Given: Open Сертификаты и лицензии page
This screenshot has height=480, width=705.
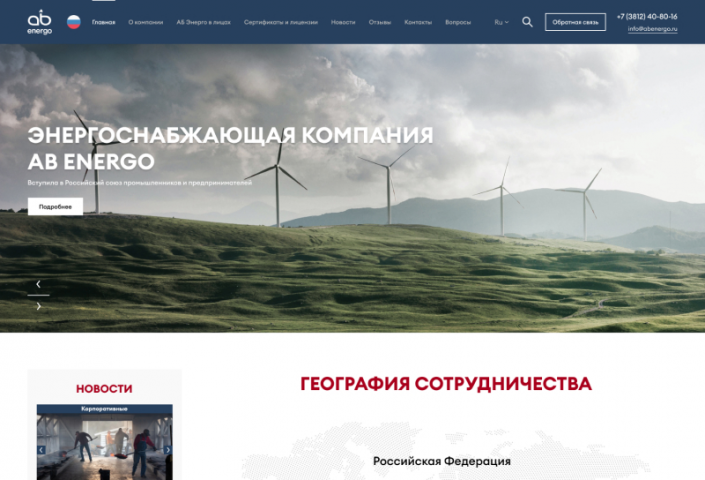Looking at the screenshot, I should tap(281, 22).
